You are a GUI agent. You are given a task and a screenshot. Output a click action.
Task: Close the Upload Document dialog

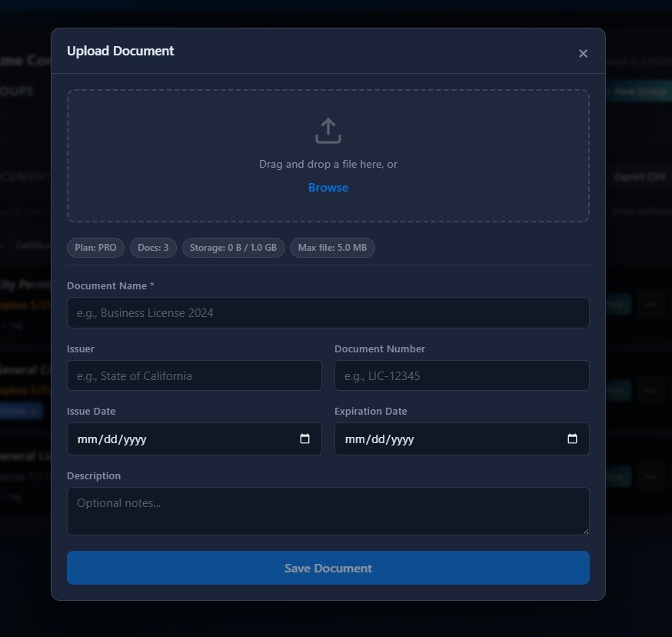(583, 54)
